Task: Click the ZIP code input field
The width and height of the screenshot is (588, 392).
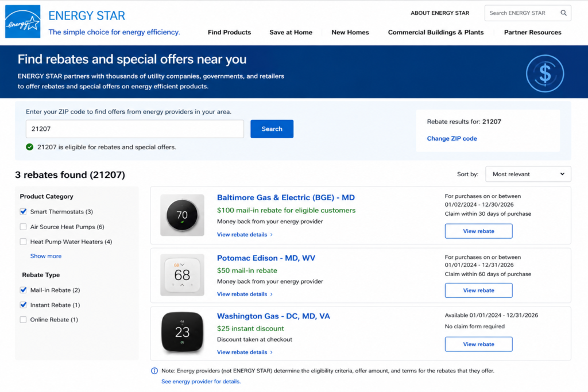Action: (134, 129)
